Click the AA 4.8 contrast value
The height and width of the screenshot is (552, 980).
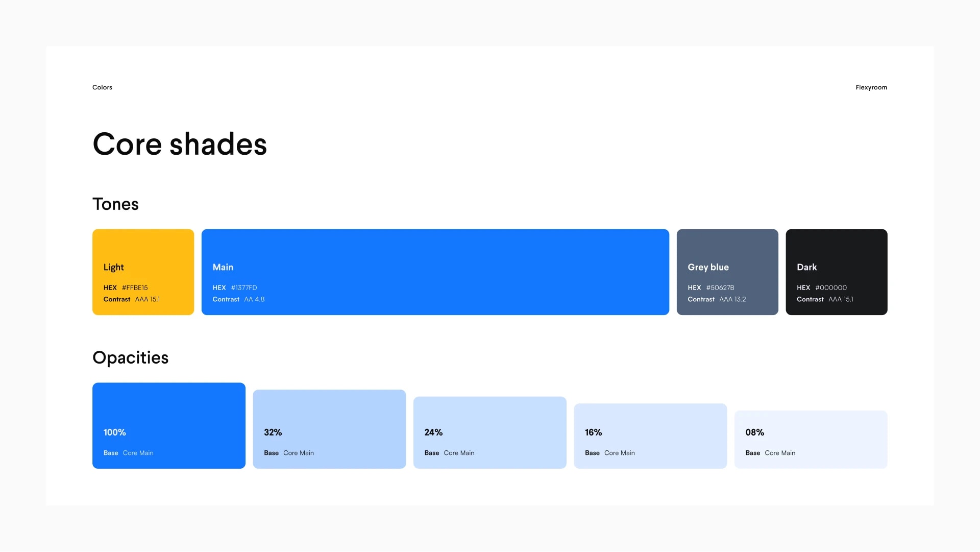[x=254, y=300]
